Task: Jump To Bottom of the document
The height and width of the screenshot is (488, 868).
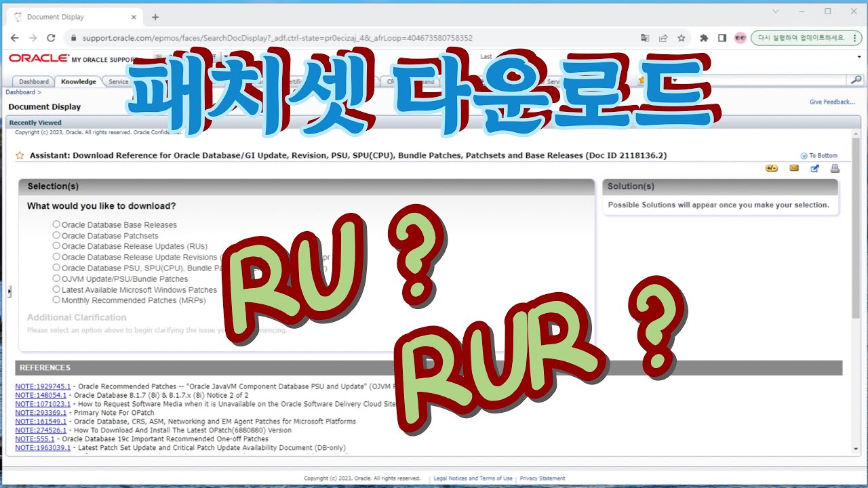Action: 818,156
